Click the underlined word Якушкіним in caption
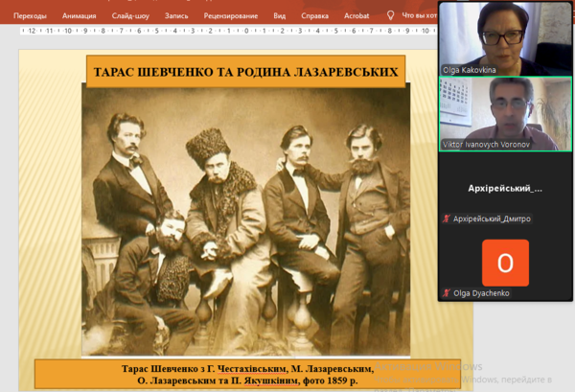The image size is (575, 392). (270, 381)
